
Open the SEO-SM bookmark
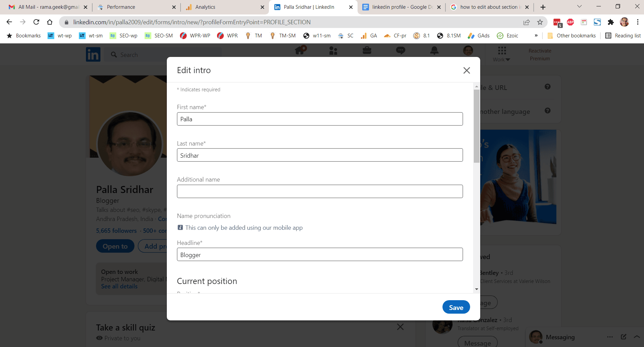[159, 36]
